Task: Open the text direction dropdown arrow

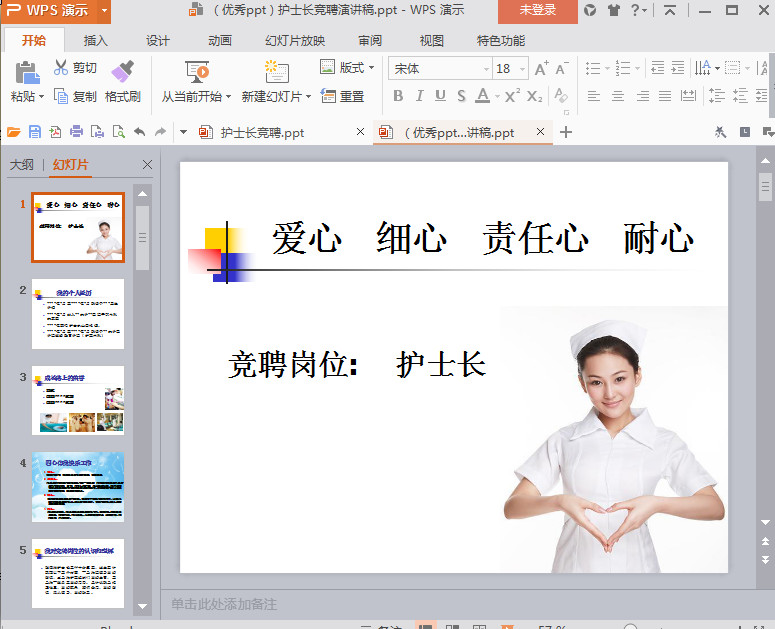Action: pos(717,68)
